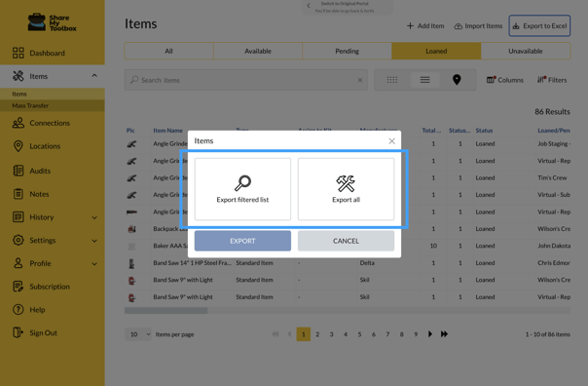Open the items per page dropdown
The image size is (588, 386).
[138, 334]
